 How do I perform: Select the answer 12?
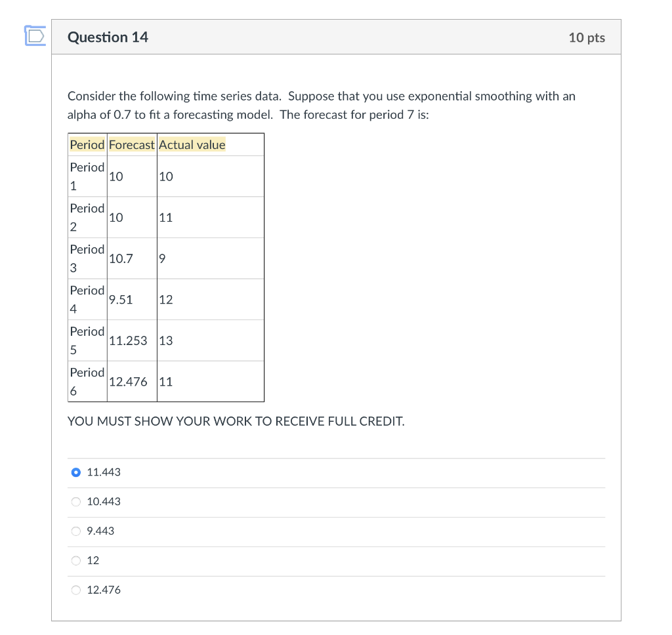pyautogui.click(x=76, y=560)
